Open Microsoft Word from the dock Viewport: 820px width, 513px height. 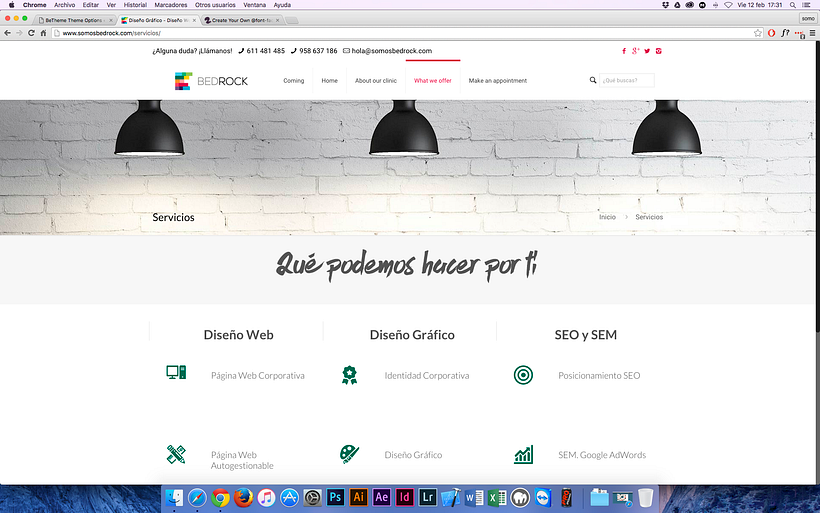pyautogui.click(x=474, y=497)
